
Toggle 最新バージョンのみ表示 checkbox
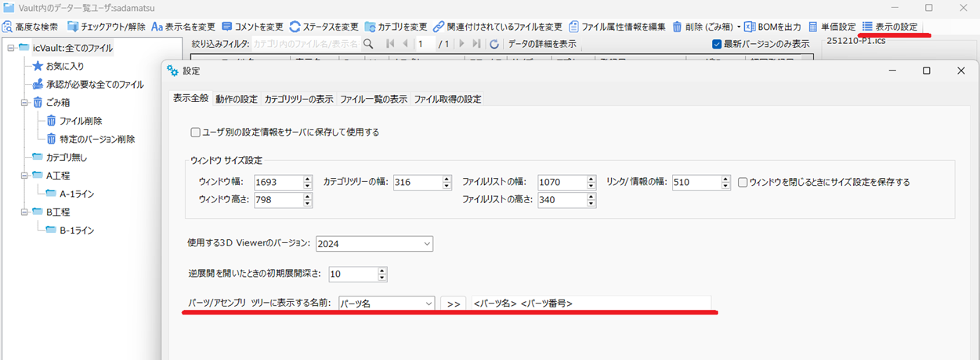[717, 44]
